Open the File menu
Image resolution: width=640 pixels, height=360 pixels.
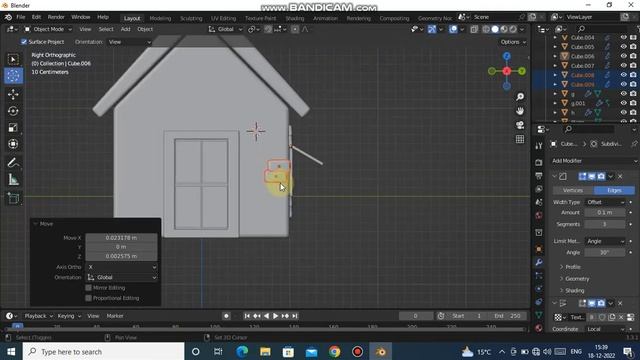pos(21,17)
